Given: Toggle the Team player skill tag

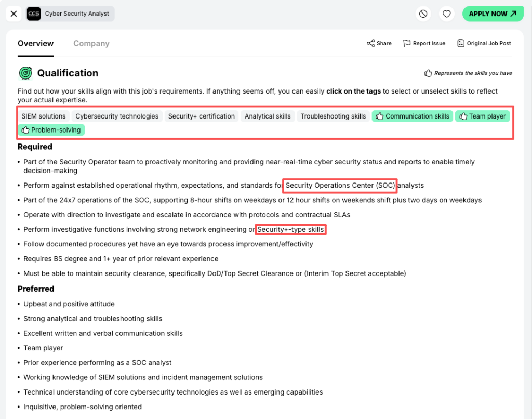Looking at the screenshot, I should coord(482,116).
